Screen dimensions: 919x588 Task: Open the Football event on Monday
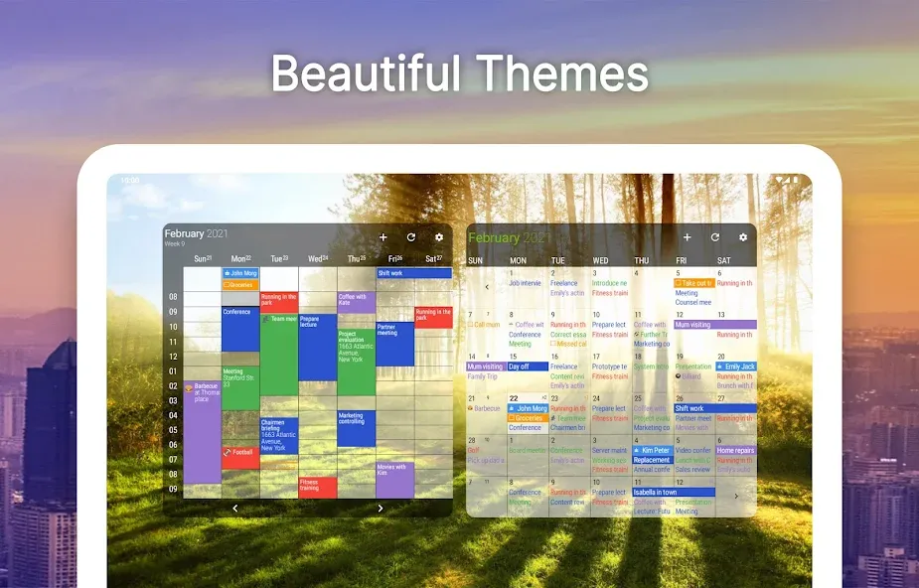click(x=240, y=458)
